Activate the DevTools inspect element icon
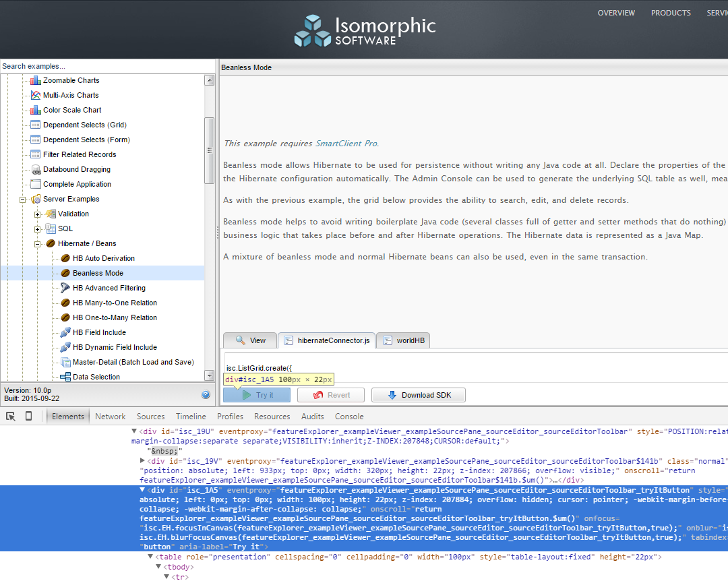Image resolution: width=728 pixels, height=581 pixels. [x=11, y=416]
